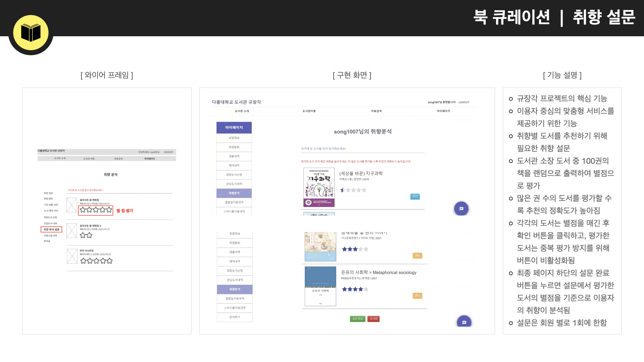Image resolution: width=644 pixels, height=362 pixels.
Task: Select the fifth star for 은유의 사회학
Action: (x=366, y=289)
